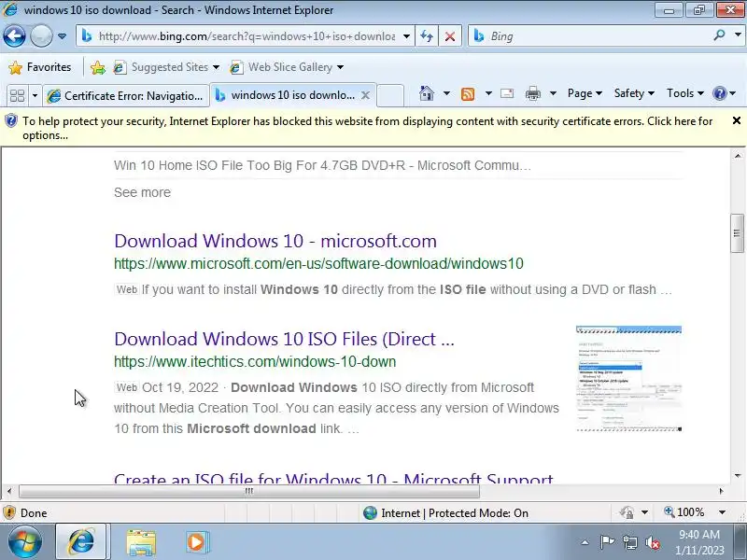The height and width of the screenshot is (560, 747).
Task: Dismiss the yellow information bar
Action: 736,121
